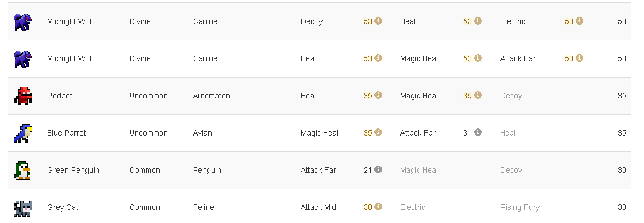Viewport: 644px width, 223px height.
Task: Click the first Midnight Wolf pet sprite
Action: pos(22,22)
